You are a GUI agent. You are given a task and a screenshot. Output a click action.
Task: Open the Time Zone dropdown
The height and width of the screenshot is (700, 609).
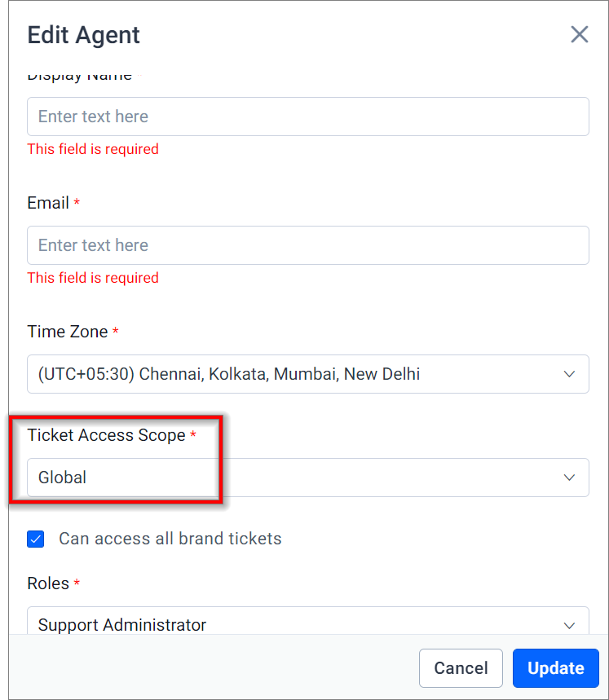click(x=308, y=374)
